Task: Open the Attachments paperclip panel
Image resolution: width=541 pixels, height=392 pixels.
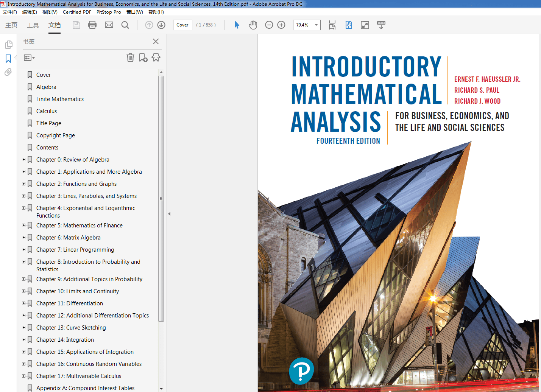Action: coord(8,72)
